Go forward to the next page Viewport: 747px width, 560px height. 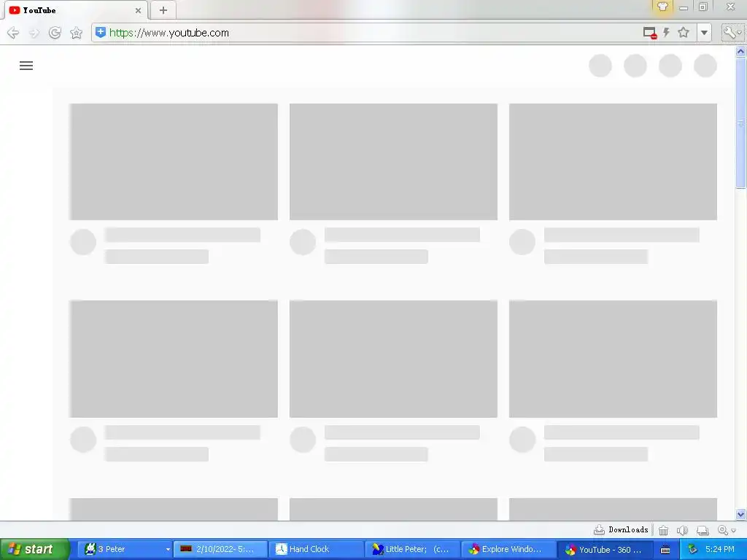(x=34, y=33)
